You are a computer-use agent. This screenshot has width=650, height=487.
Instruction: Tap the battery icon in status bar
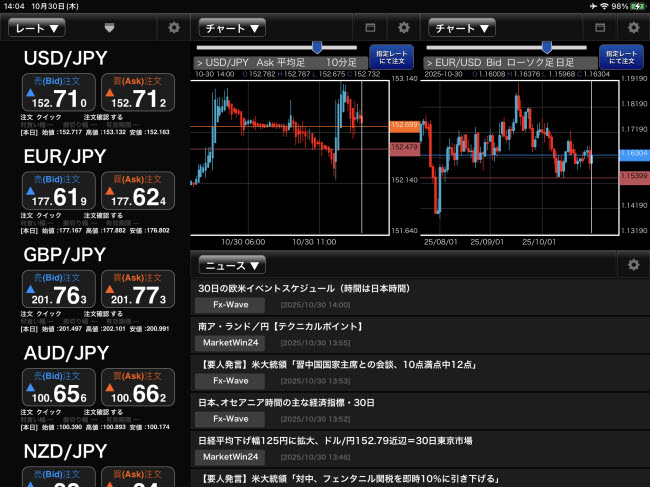(x=637, y=6)
